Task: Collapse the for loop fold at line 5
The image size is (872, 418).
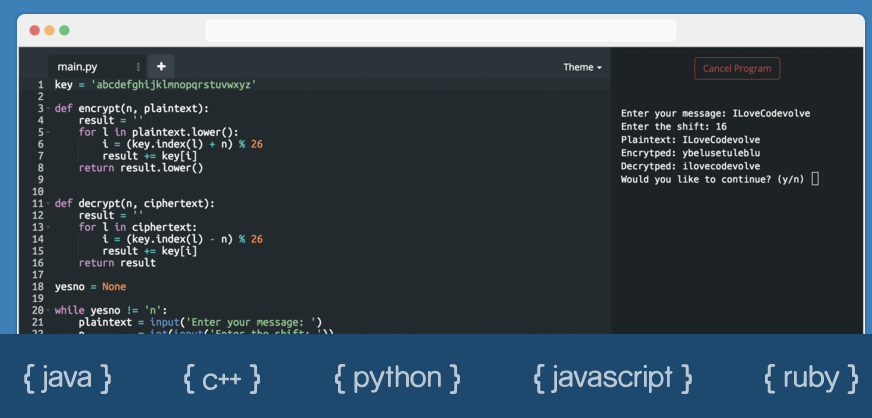Action: [47, 132]
